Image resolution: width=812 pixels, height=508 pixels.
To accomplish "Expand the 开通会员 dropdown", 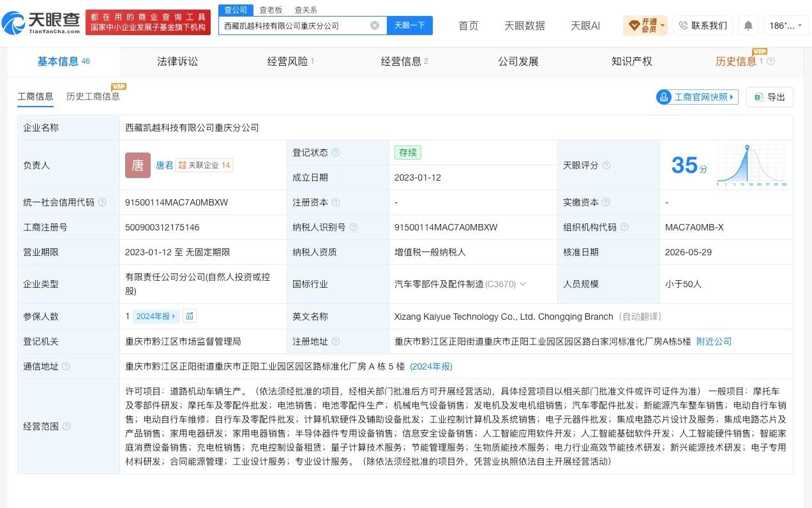I will (645, 26).
